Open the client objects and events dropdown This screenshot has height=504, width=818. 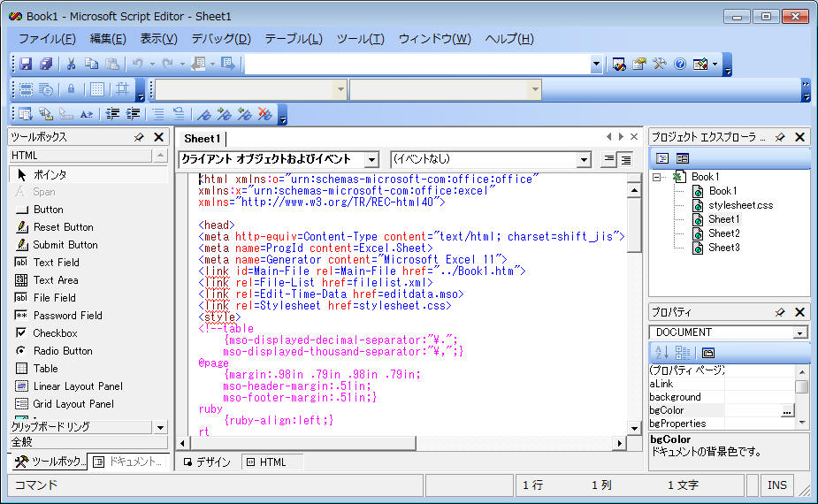pyautogui.click(x=371, y=160)
